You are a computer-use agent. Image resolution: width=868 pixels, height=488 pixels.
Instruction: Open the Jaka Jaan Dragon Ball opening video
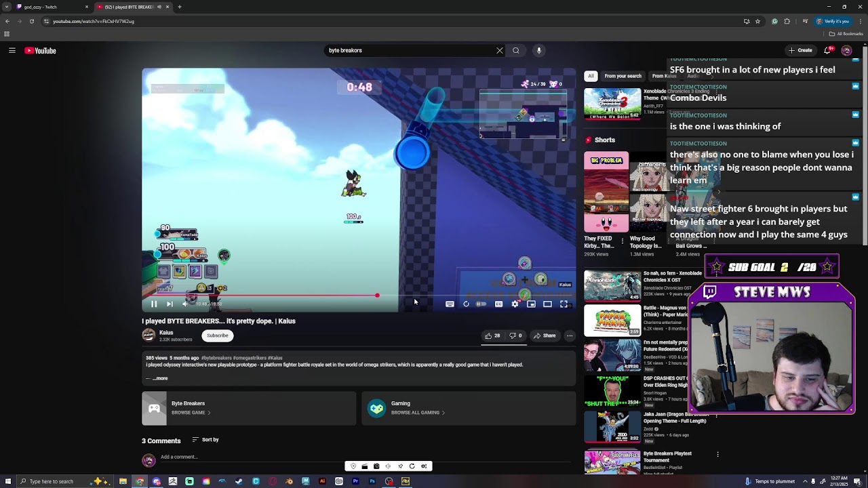tap(612, 426)
